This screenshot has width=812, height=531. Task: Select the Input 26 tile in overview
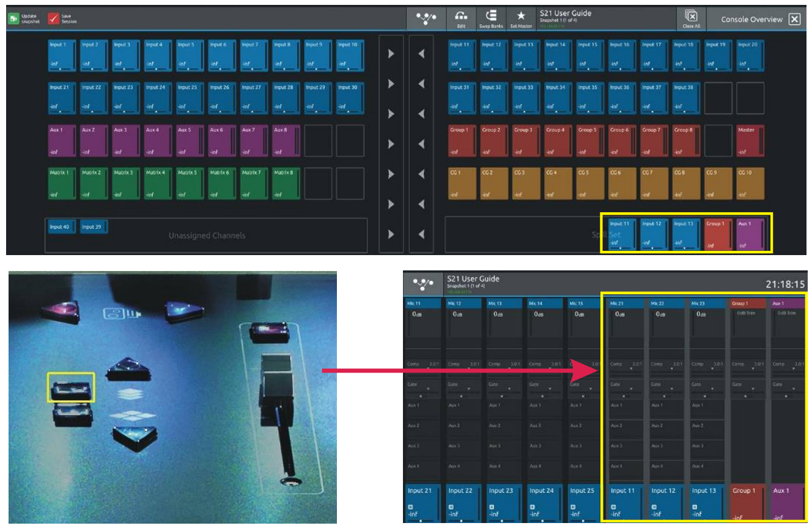pyautogui.click(x=222, y=98)
